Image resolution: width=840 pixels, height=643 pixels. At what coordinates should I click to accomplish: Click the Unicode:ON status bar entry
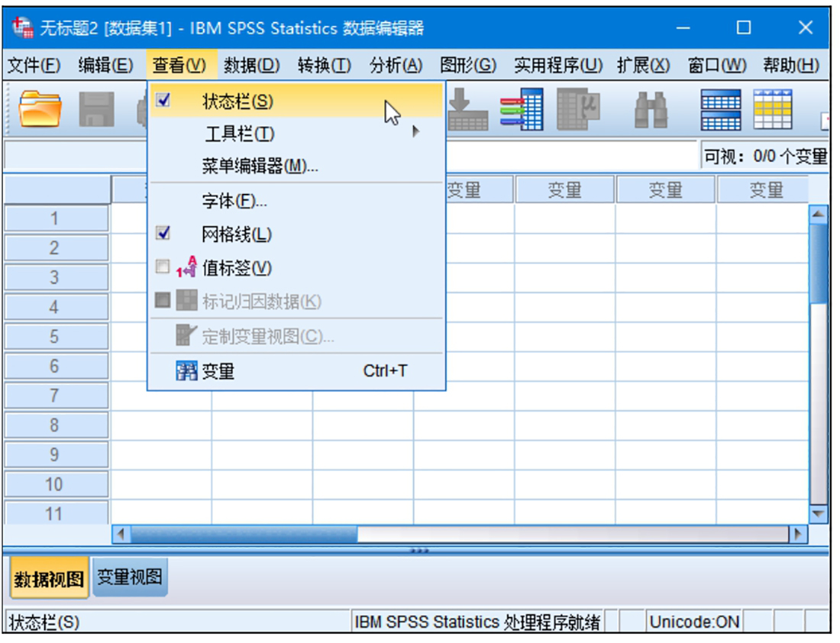(x=693, y=622)
